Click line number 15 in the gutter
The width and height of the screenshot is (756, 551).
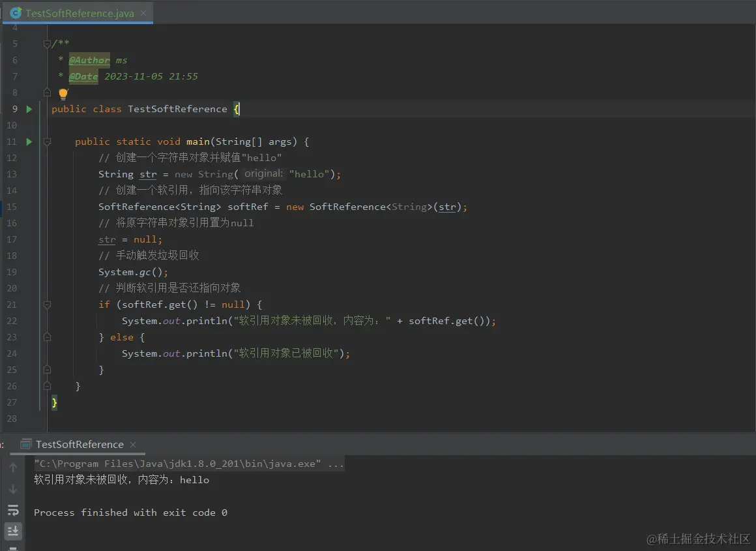coord(12,207)
